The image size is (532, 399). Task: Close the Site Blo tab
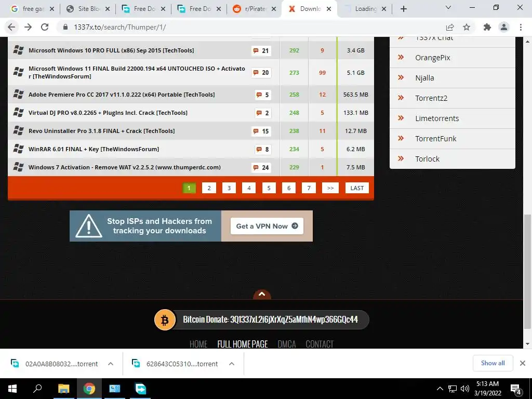tap(108, 9)
